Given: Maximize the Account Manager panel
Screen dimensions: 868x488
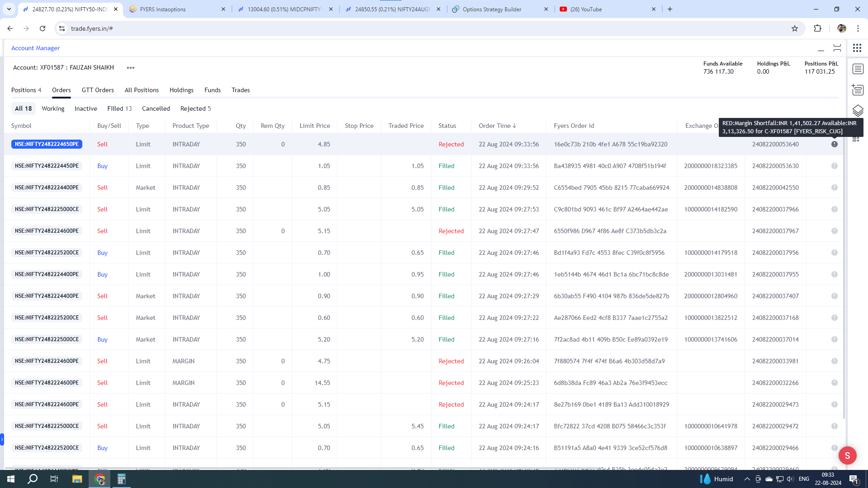Looking at the screenshot, I should [x=837, y=48].
